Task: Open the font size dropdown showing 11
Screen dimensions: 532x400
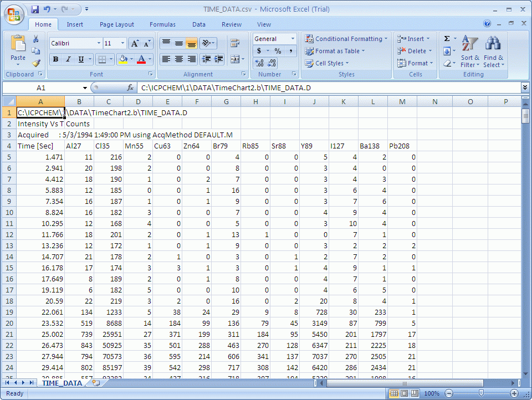Action: pyautogui.click(x=122, y=43)
